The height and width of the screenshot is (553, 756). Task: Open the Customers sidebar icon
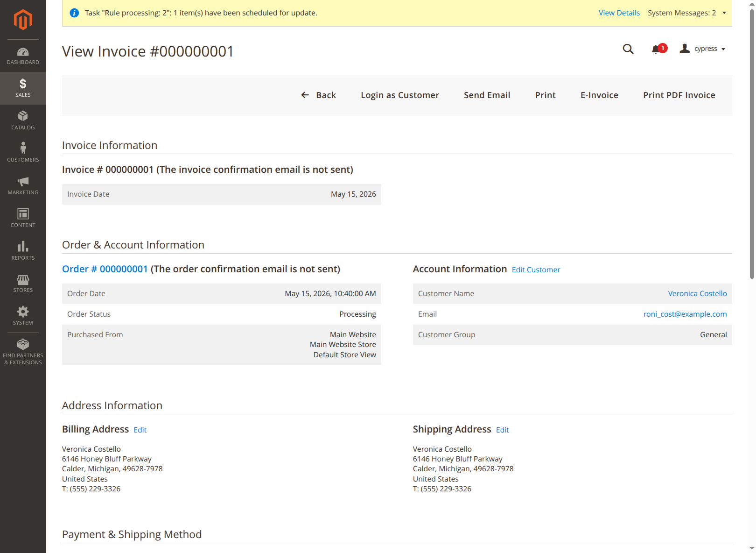(x=23, y=148)
